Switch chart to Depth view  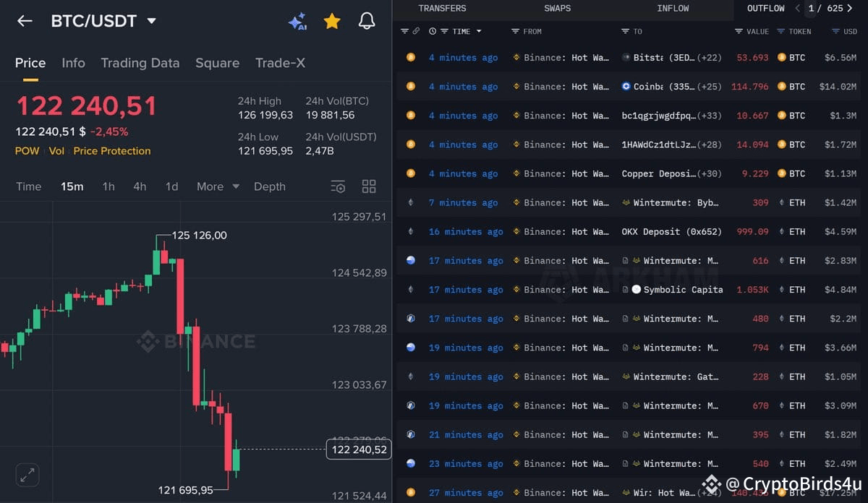270,186
